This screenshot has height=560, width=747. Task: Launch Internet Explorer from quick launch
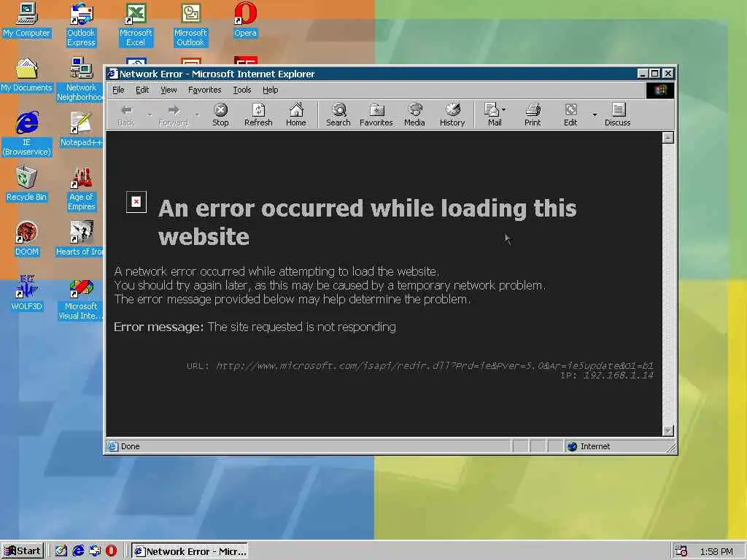click(78, 551)
